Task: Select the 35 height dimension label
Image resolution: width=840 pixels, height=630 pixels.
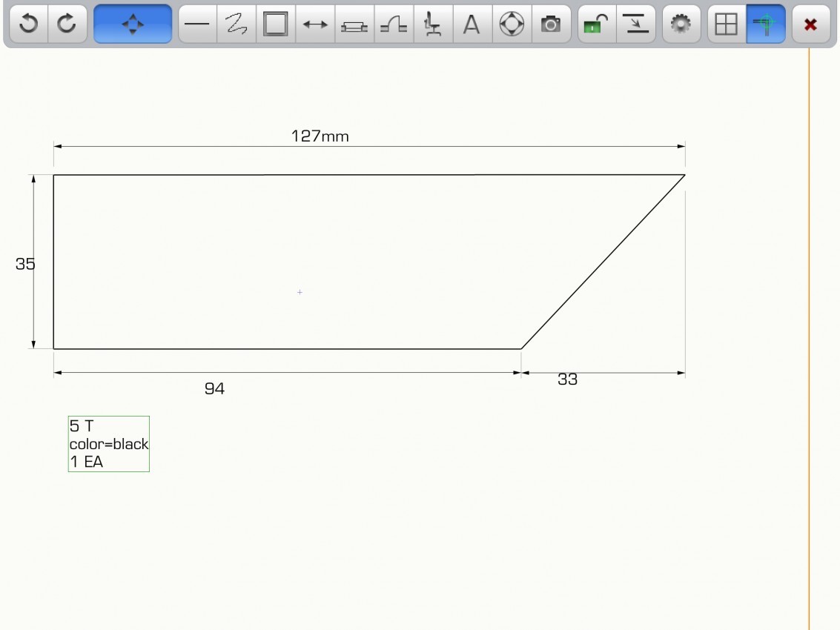Action: tap(25, 264)
